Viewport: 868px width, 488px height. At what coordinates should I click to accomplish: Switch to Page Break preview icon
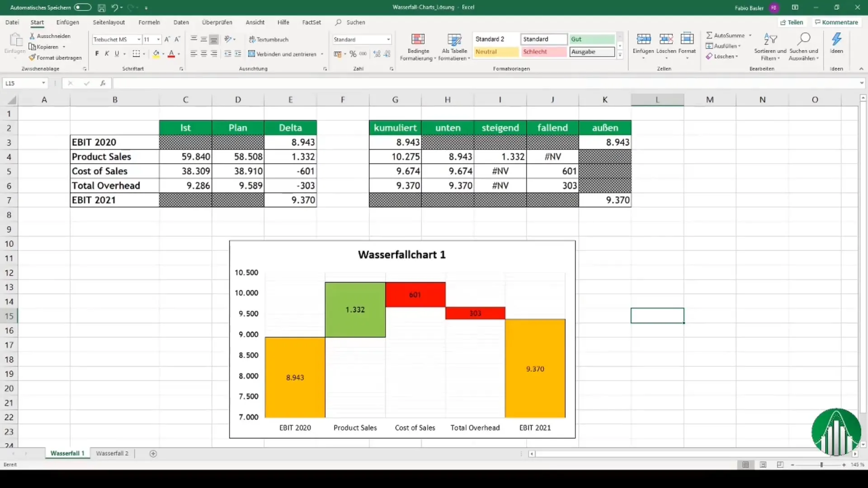780,465
